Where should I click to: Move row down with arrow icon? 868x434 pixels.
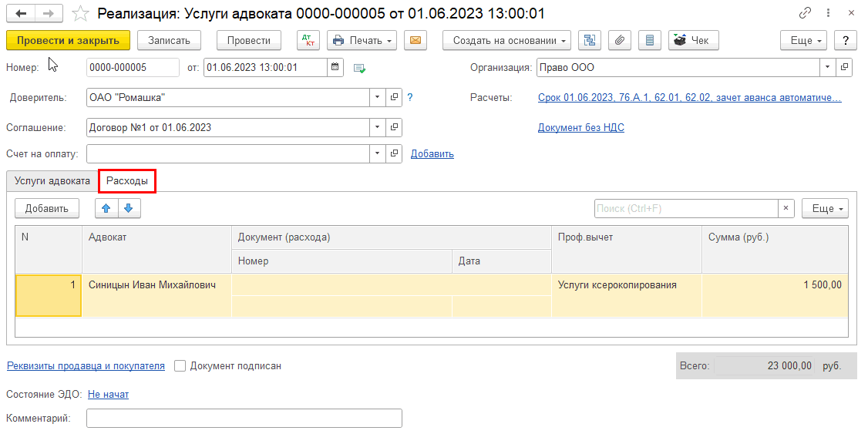click(x=129, y=208)
